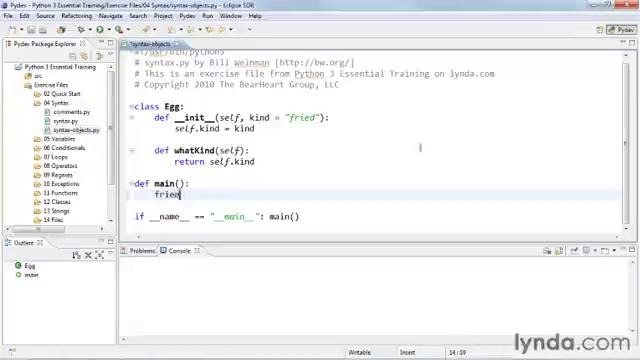The width and height of the screenshot is (640, 360).
Task: Click the green Run button icon
Action: coord(100,30)
